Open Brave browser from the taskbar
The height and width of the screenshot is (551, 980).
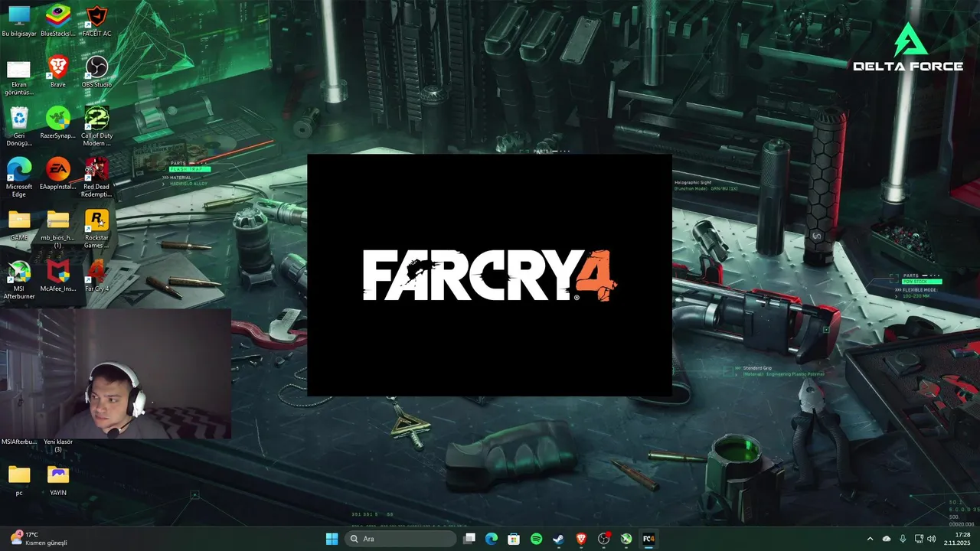(581, 539)
